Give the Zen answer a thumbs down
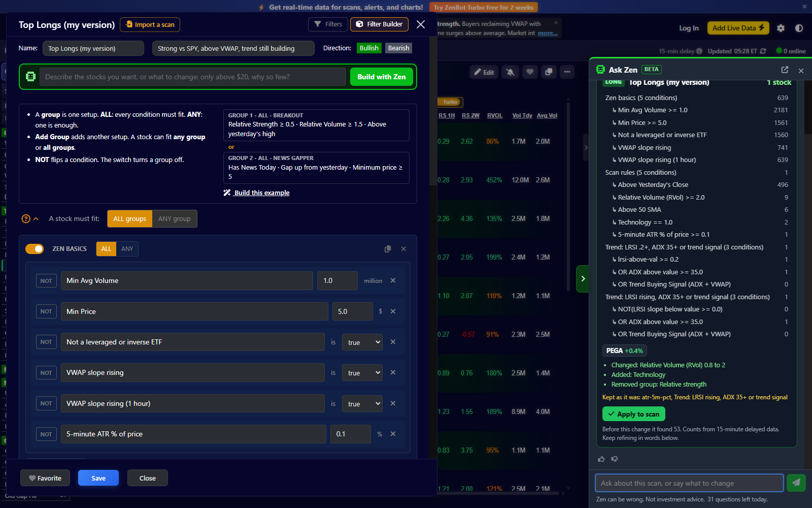The image size is (812, 508). pyautogui.click(x=615, y=459)
